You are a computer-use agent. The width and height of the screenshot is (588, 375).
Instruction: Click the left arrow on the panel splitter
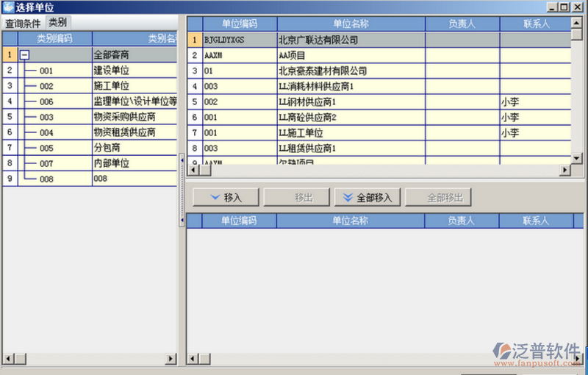click(x=182, y=159)
